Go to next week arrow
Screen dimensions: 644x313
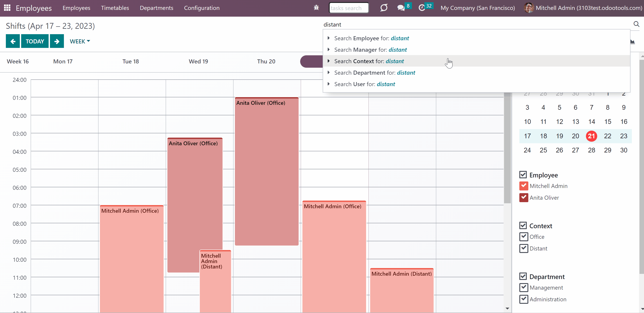tap(57, 41)
